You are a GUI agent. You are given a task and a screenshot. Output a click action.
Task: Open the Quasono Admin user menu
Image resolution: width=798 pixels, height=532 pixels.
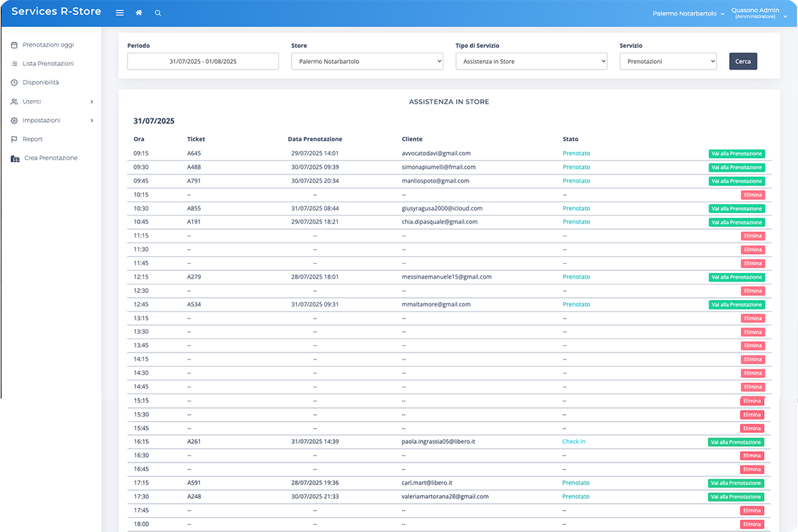coord(755,13)
